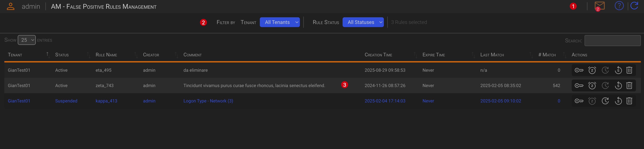Open the help question mark icon
644x149 pixels.
tap(619, 6)
